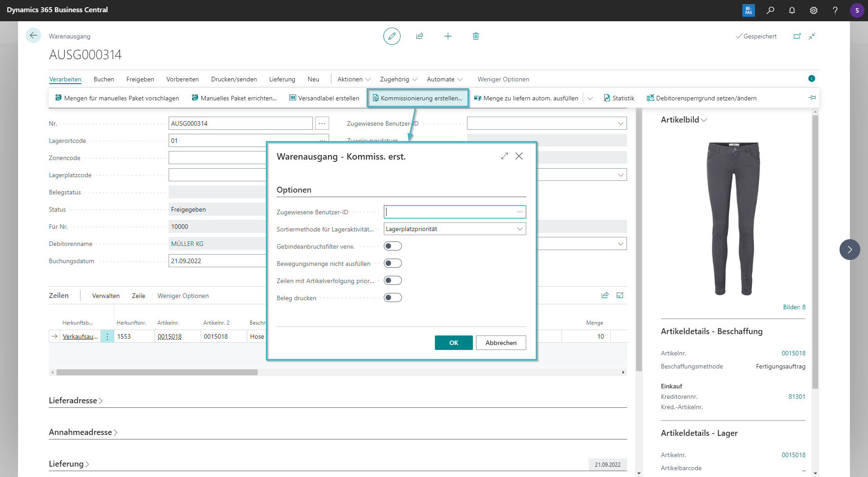The width and height of the screenshot is (868, 477).
Task: Open the notifications bell icon
Action: pos(792,10)
